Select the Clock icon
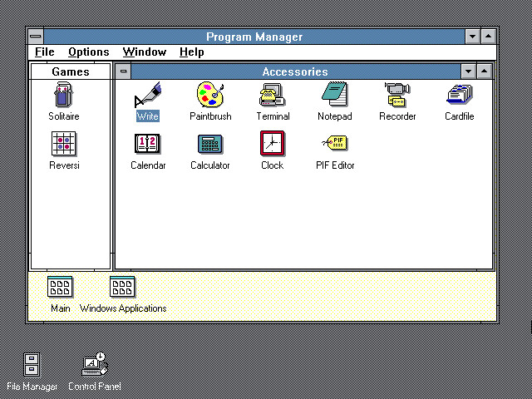The width and height of the screenshot is (532, 399). click(273, 144)
